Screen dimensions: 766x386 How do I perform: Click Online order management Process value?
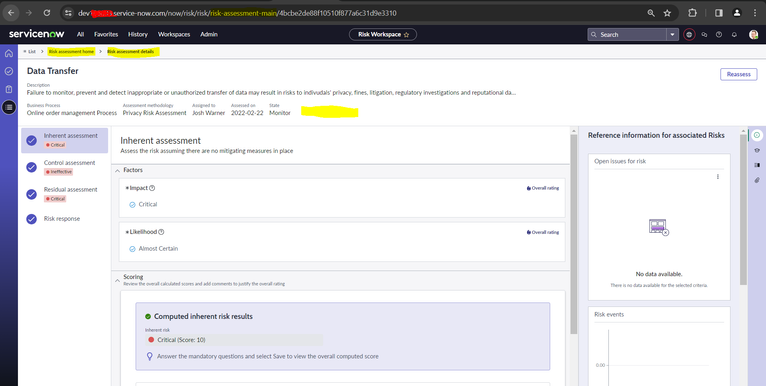pyautogui.click(x=72, y=113)
